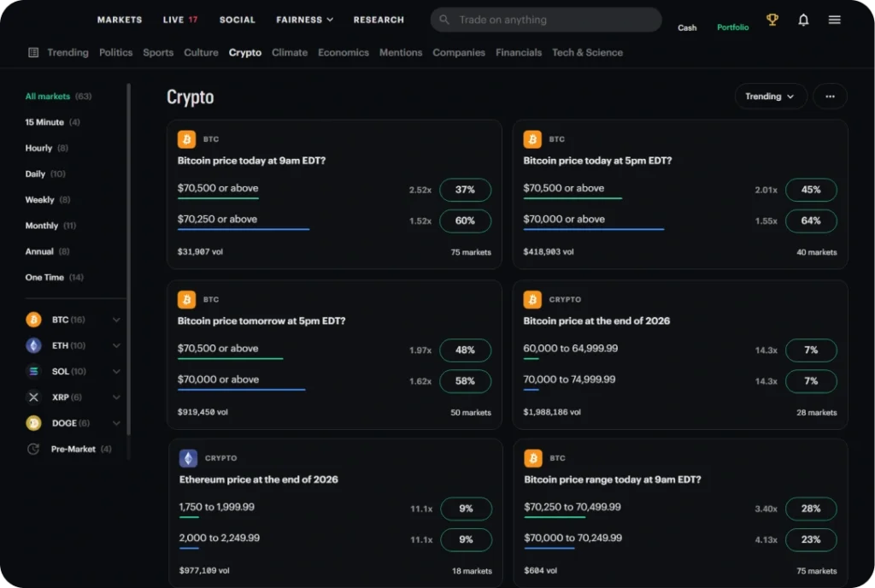Image resolution: width=875 pixels, height=588 pixels.
Task: Open the three-dot more options button
Action: tap(830, 97)
